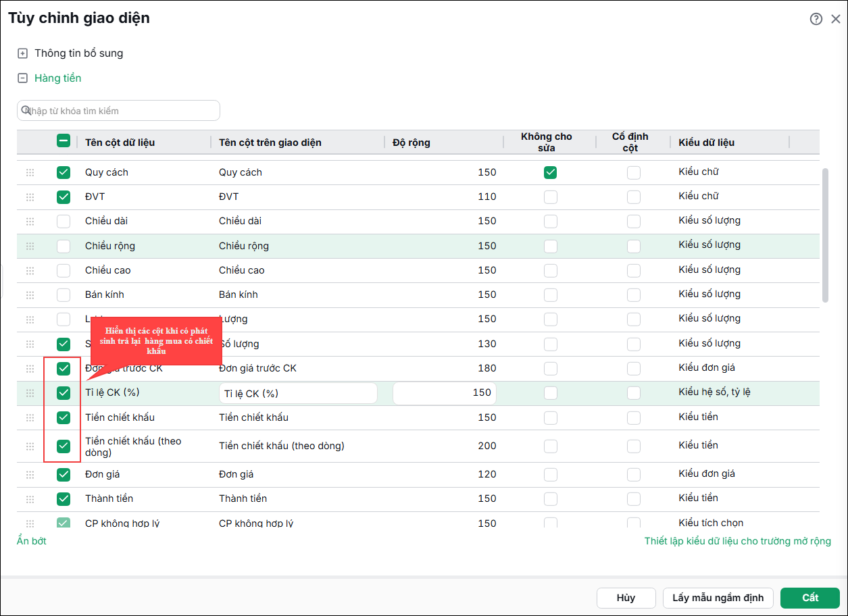Expand the Thông tin bổ sung section
The width and height of the screenshot is (848, 616).
[x=22, y=53]
